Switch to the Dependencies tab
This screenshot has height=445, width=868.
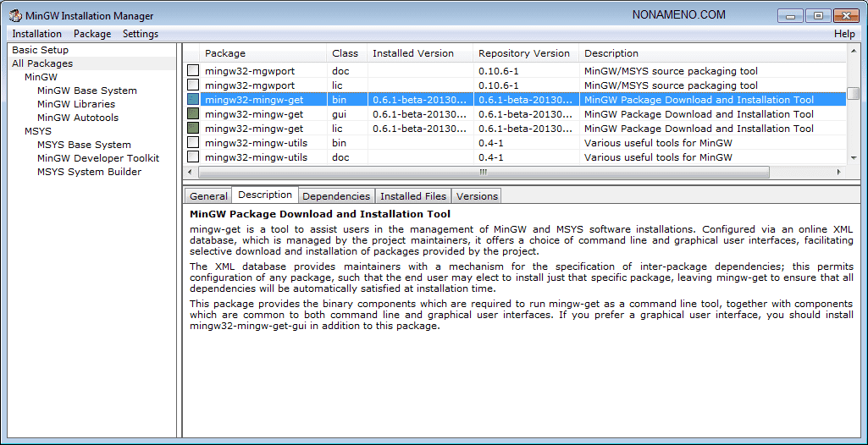tap(336, 196)
